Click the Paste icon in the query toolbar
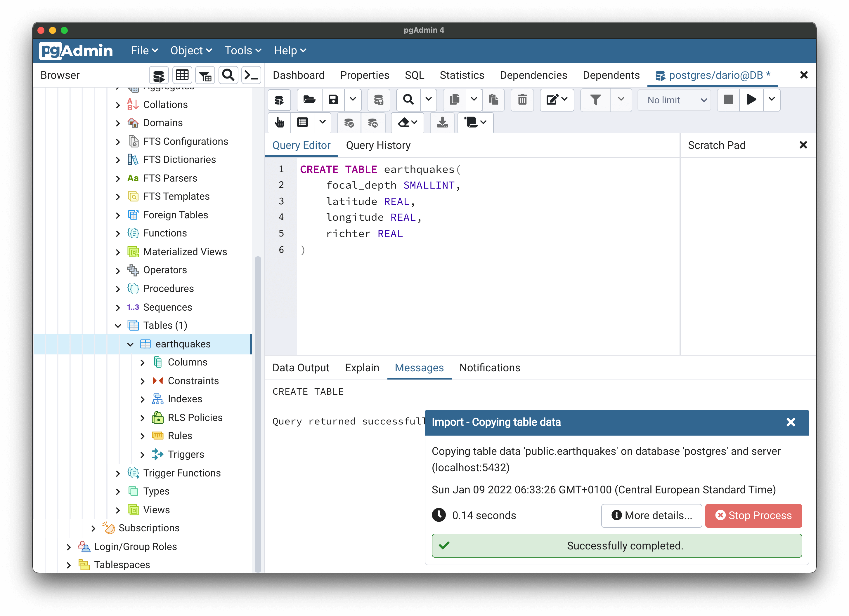This screenshot has width=849, height=616. pos(493,100)
